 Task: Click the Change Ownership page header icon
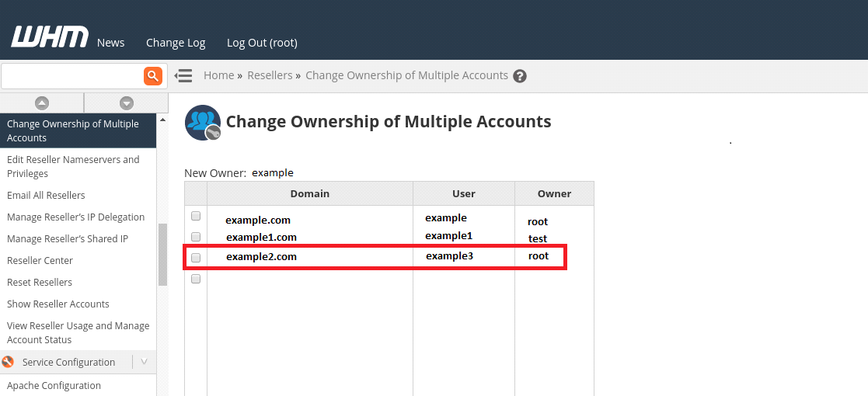(x=203, y=122)
